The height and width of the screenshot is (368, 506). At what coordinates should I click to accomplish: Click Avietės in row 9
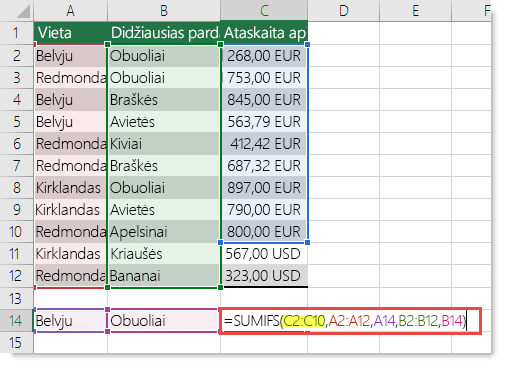pyautogui.click(x=164, y=210)
